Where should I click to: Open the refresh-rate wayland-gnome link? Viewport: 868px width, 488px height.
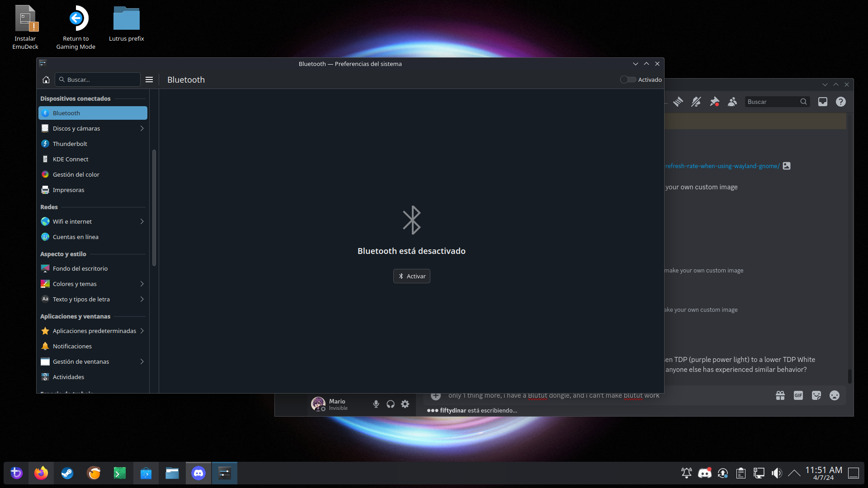tap(722, 166)
